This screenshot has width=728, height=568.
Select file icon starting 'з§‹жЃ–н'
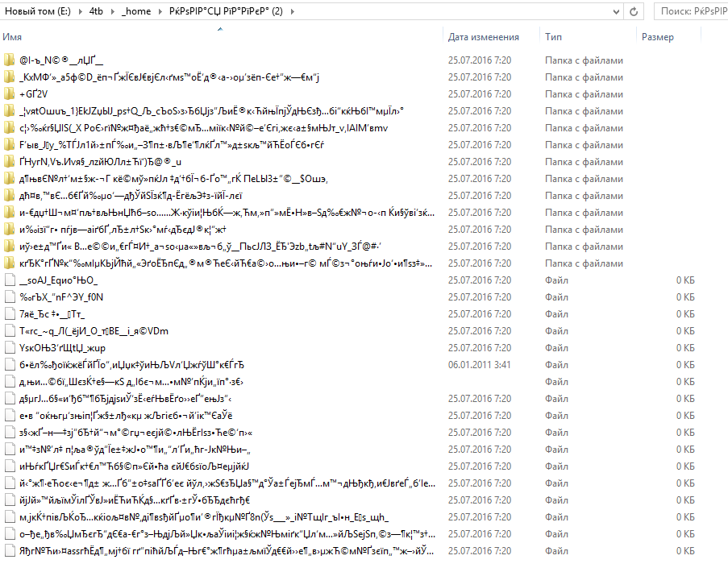(x=10, y=433)
